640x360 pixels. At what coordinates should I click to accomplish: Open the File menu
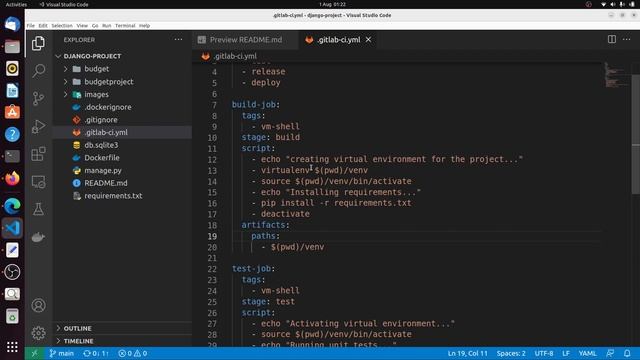pos(31,25)
